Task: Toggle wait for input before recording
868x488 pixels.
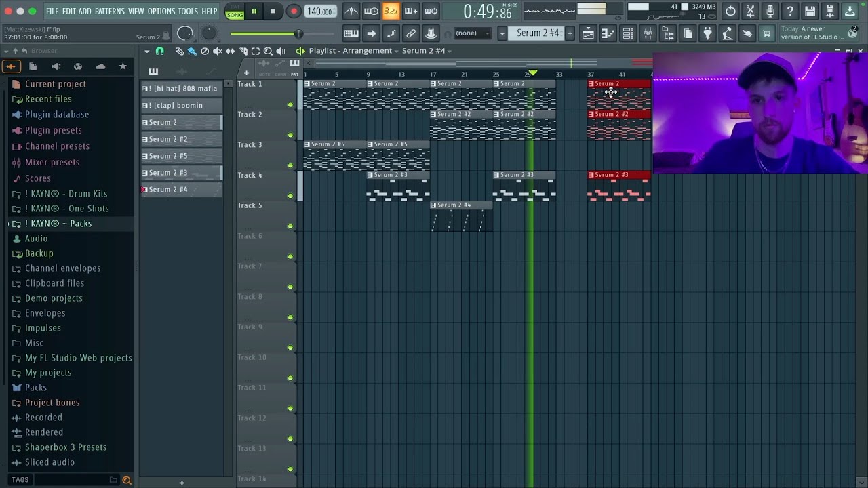Action: coord(371,11)
